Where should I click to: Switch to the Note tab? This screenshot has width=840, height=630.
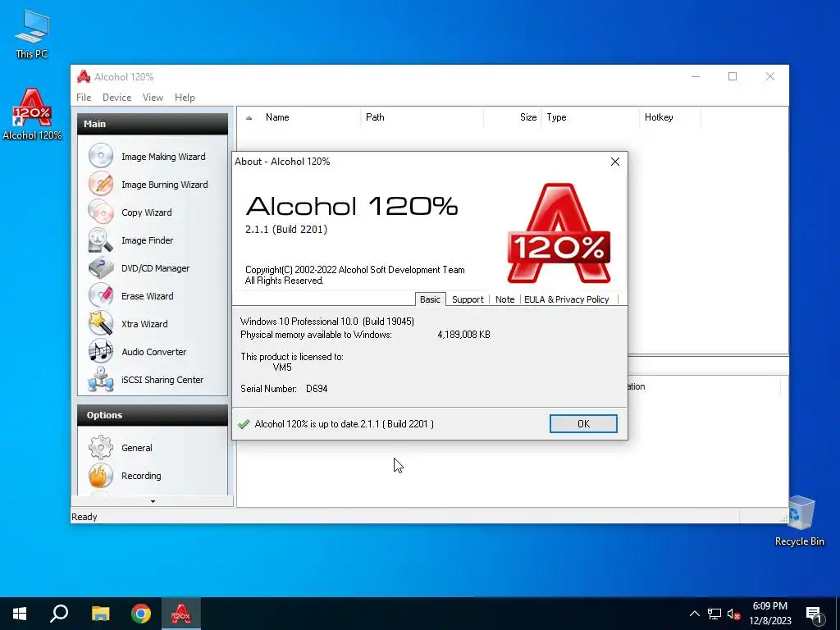504,299
